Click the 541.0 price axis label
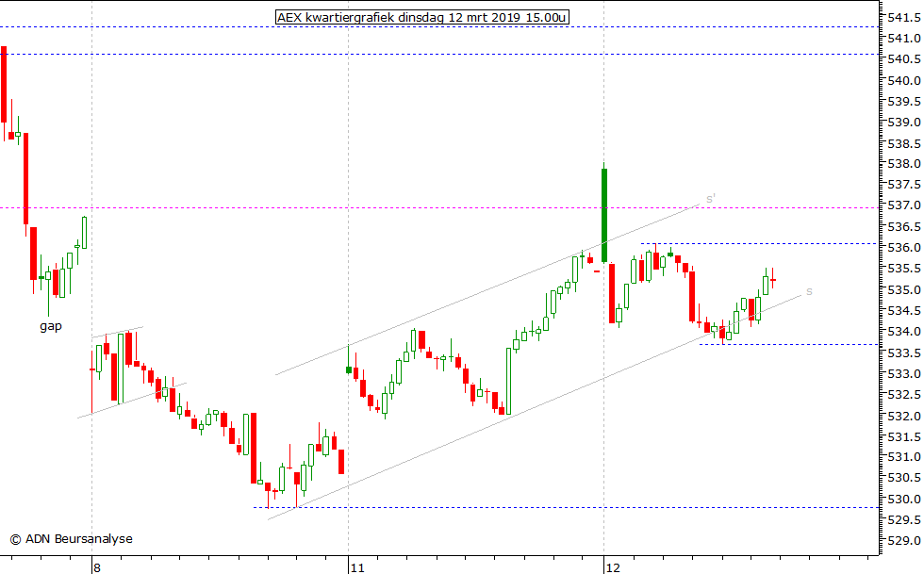924x574 pixels. pyautogui.click(x=904, y=39)
